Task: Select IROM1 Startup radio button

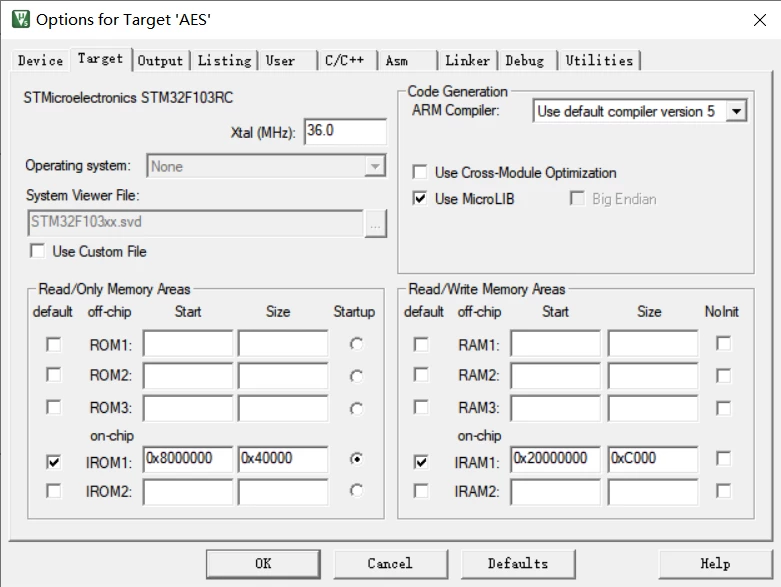Action: pos(356,459)
